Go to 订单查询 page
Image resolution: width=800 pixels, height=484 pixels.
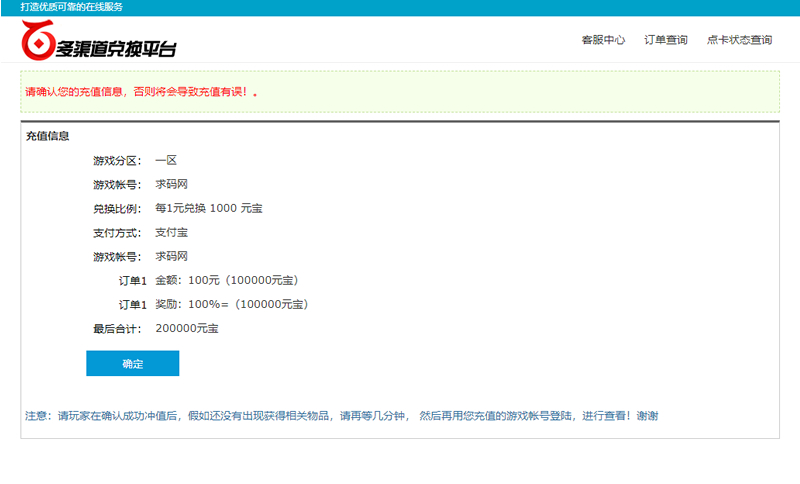665,41
